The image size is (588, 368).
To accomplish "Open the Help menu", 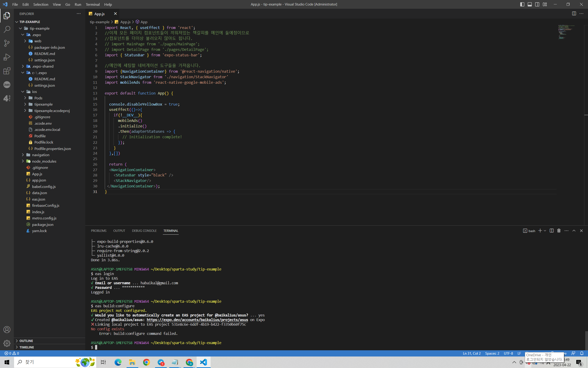I will point(108,4).
